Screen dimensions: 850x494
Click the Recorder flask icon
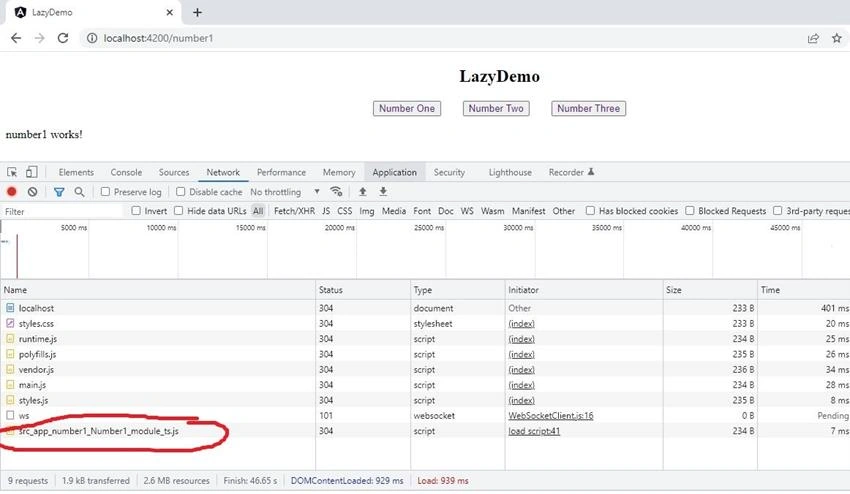pyautogui.click(x=591, y=172)
